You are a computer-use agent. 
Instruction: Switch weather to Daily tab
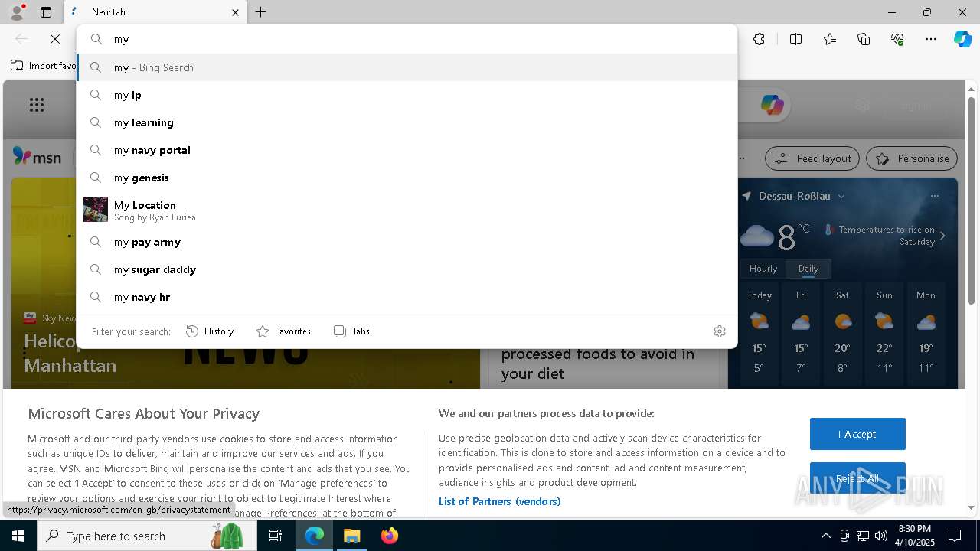pos(808,269)
